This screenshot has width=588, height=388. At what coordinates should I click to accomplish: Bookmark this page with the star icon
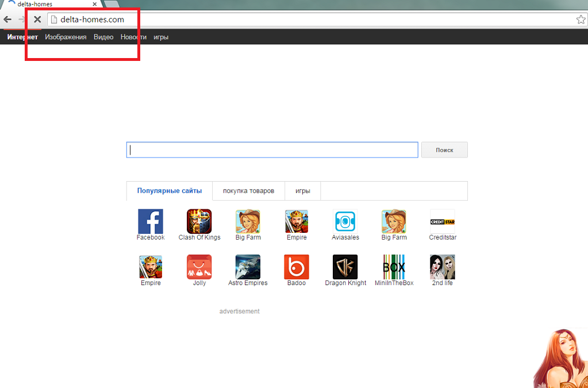coord(581,20)
